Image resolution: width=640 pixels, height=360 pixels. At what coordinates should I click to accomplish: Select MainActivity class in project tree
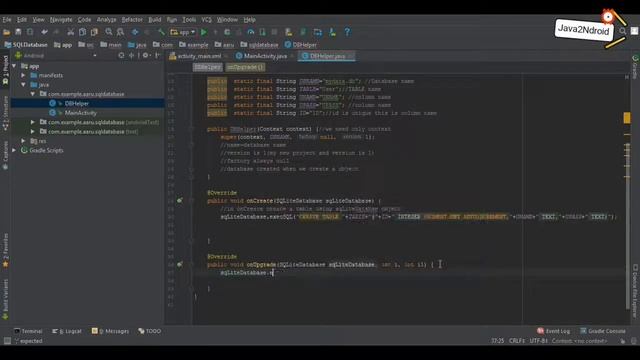click(81, 113)
